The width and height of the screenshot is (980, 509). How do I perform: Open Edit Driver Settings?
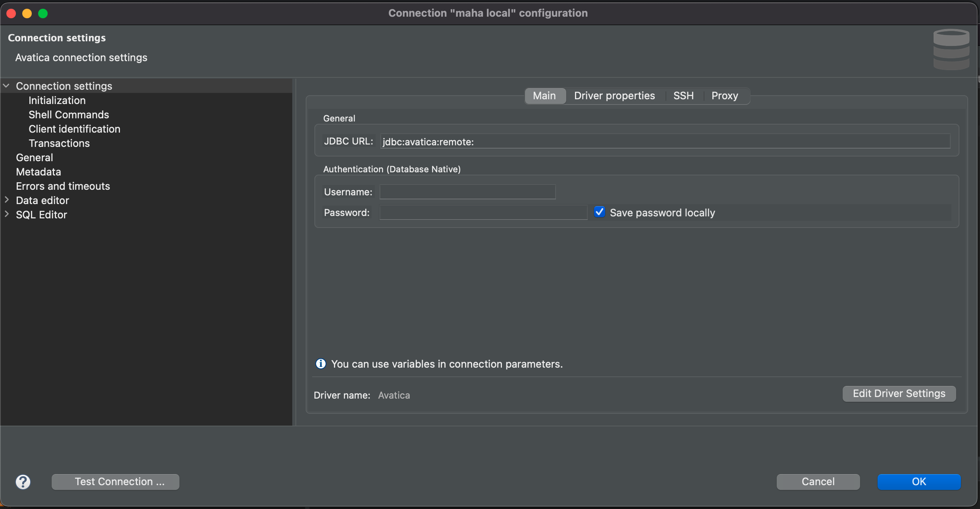point(899,393)
